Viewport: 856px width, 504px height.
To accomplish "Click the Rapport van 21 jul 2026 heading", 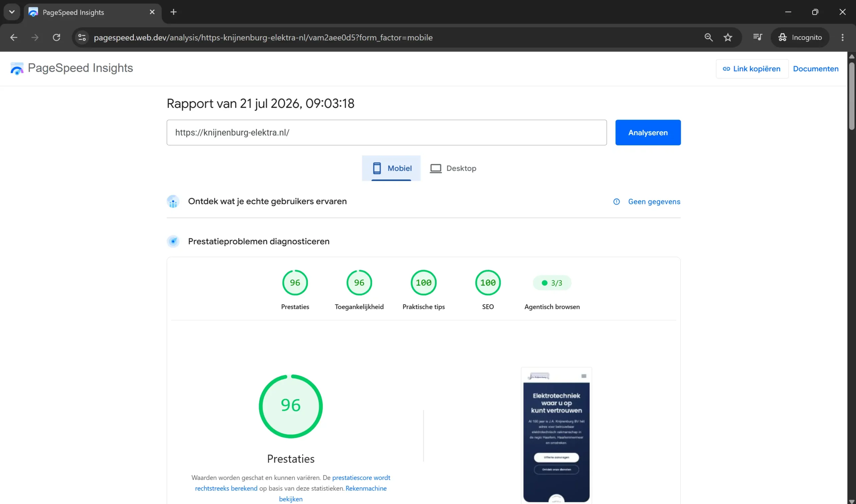I will [x=260, y=104].
